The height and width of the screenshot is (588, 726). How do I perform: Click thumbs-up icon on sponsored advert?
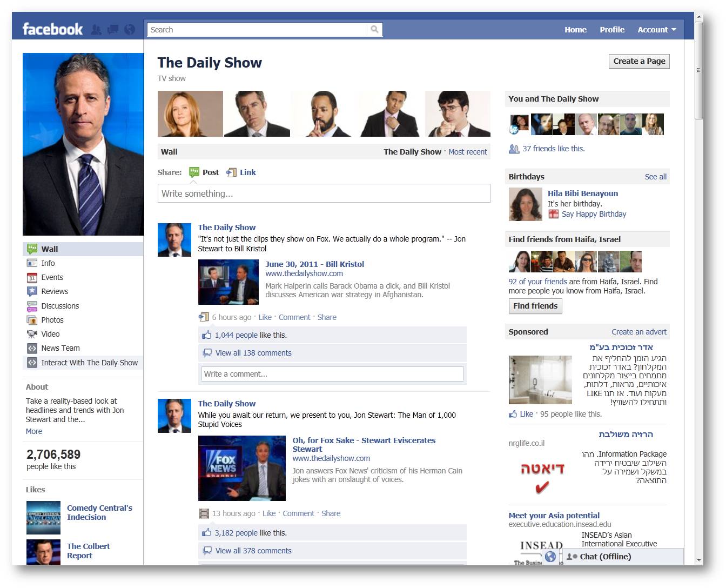pyautogui.click(x=513, y=414)
